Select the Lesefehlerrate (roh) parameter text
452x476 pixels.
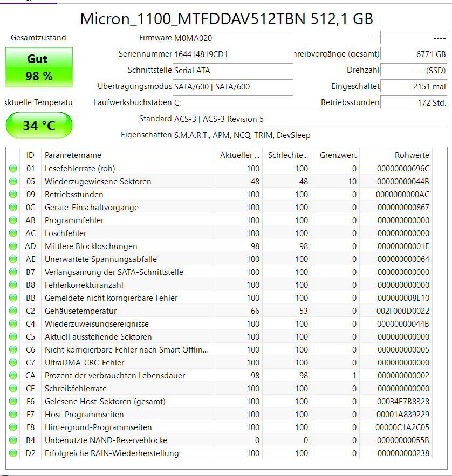pos(80,169)
